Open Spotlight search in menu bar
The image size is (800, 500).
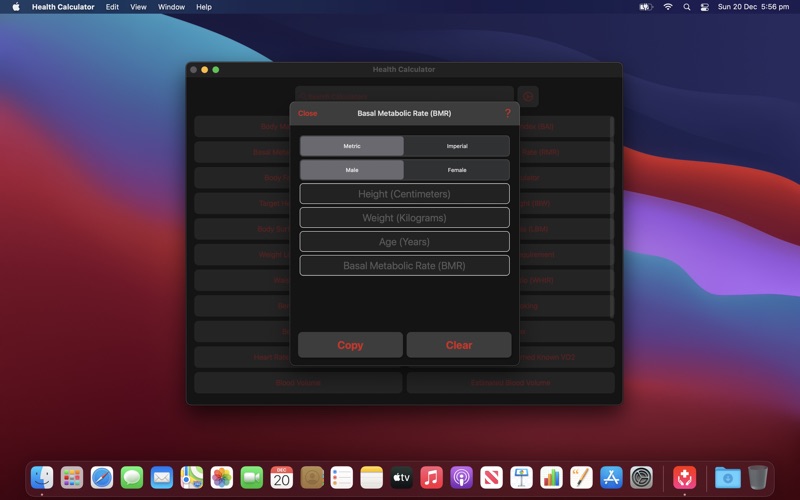pyautogui.click(x=687, y=7)
